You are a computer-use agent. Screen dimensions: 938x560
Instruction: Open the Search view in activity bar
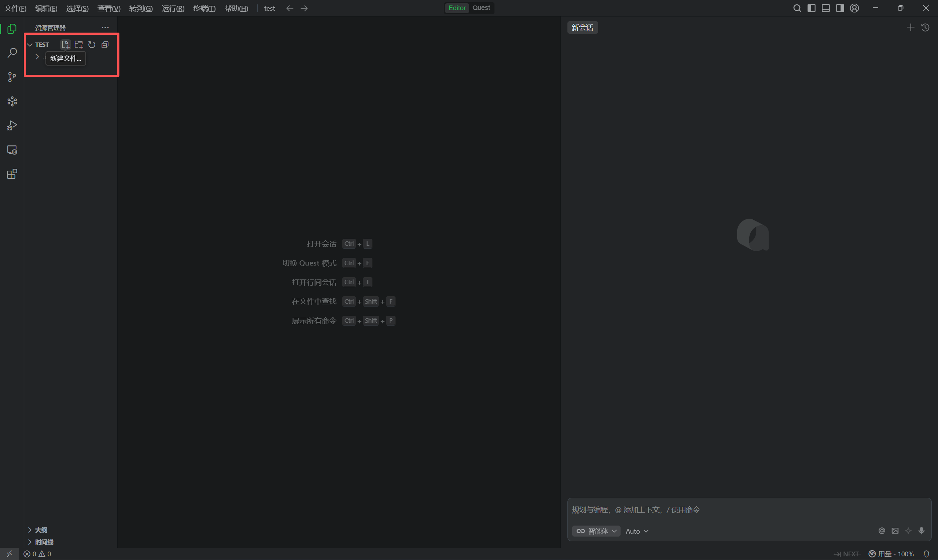(x=12, y=53)
